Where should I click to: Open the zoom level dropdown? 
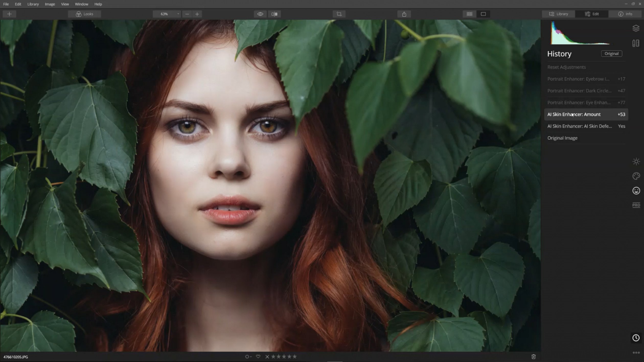pyautogui.click(x=178, y=14)
